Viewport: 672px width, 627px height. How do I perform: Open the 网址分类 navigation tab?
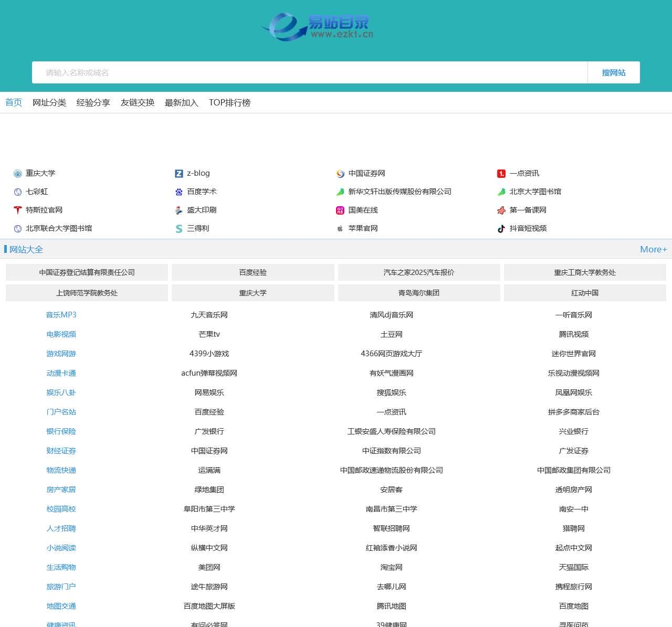click(49, 103)
